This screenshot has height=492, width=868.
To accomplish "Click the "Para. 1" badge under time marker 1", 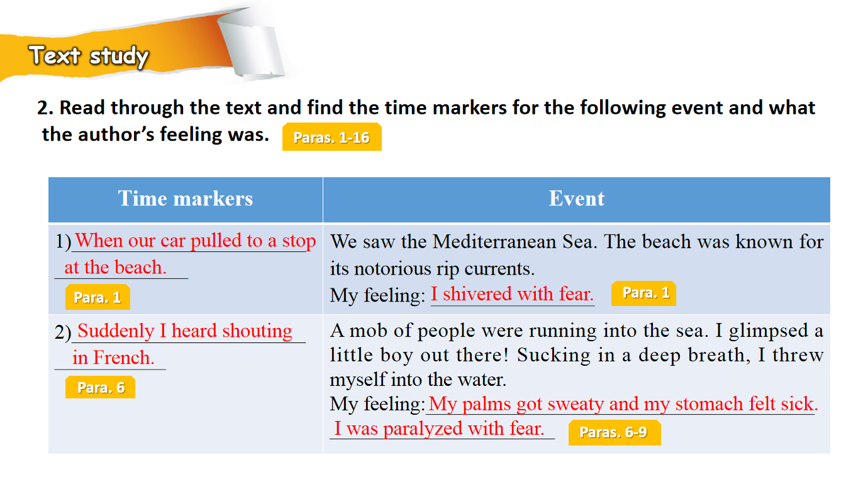I will coord(97,297).
